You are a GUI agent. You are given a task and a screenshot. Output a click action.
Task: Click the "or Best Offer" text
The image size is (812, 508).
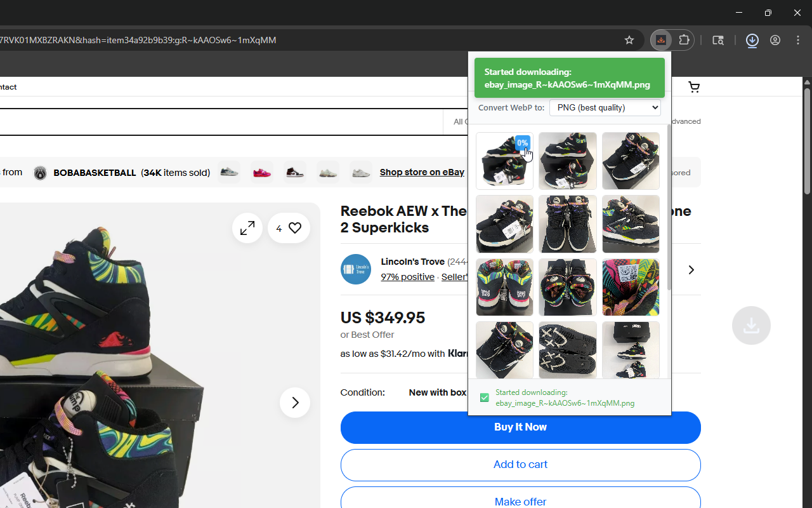368,335
